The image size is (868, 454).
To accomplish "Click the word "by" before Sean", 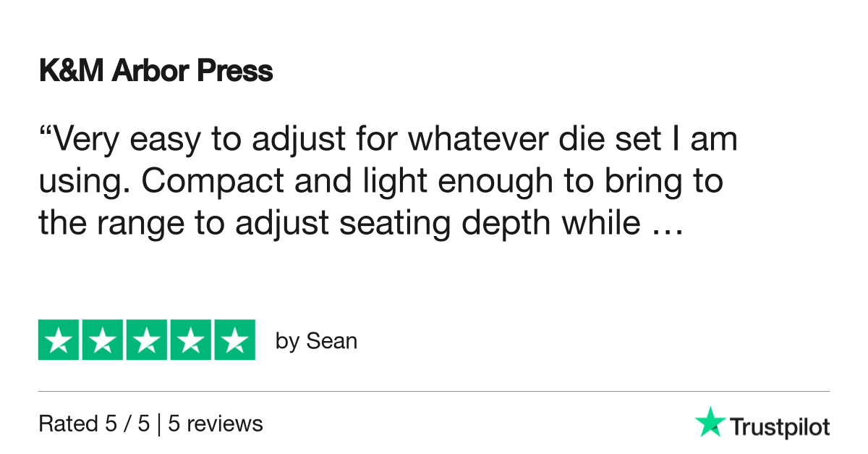I will click(x=288, y=341).
